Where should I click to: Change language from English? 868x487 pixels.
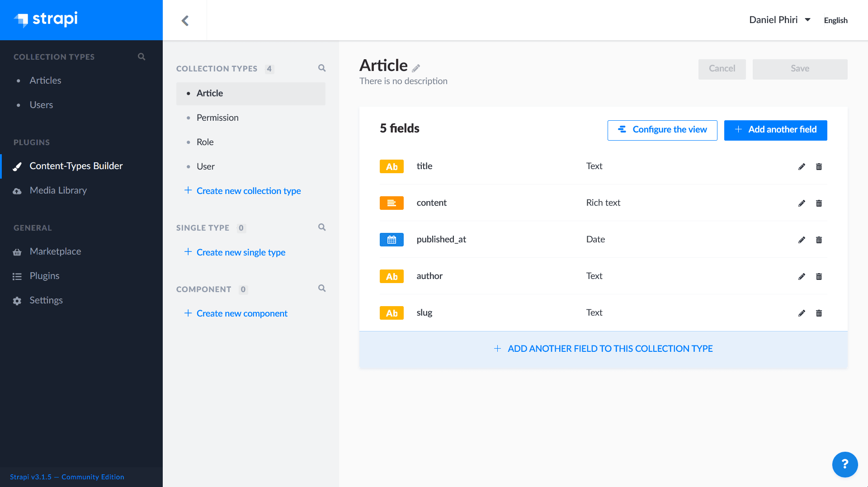tap(835, 20)
